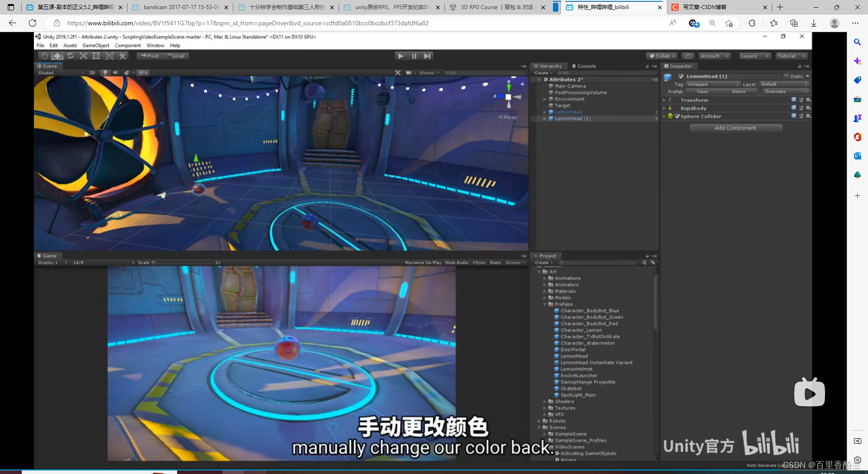The image size is (868, 474).
Task: Toggle Sphere Collider enabled checkbox
Action: [x=677, y=116]
